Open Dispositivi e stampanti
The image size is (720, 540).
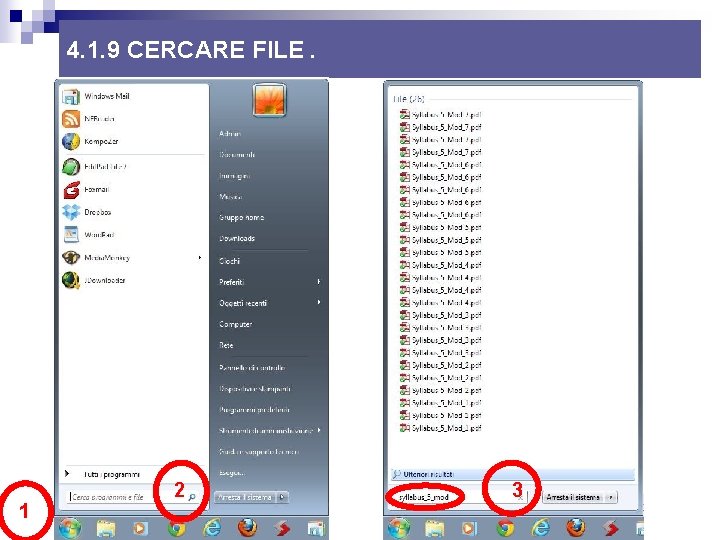(x=255, y=389)
